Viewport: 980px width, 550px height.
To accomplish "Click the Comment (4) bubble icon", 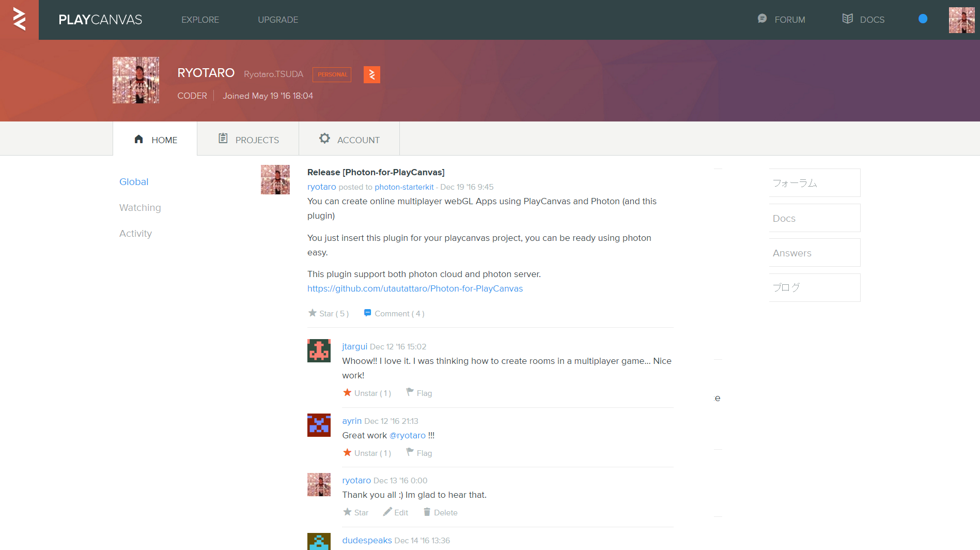I will [x=367, y=312].
